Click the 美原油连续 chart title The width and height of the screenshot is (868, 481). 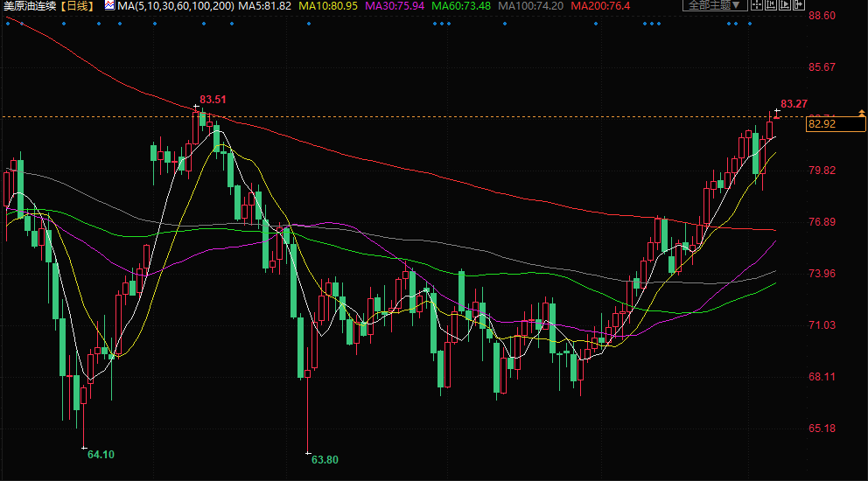[30, 6]
